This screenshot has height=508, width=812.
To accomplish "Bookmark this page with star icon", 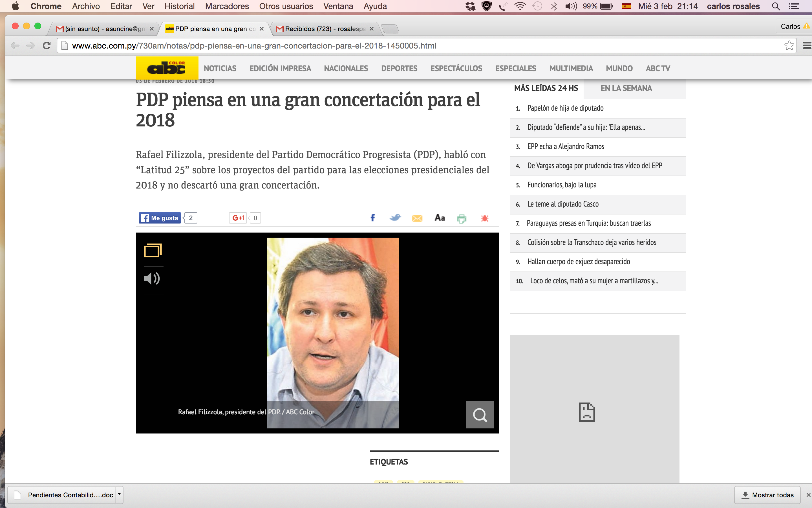I will click(x=789, y=45).
